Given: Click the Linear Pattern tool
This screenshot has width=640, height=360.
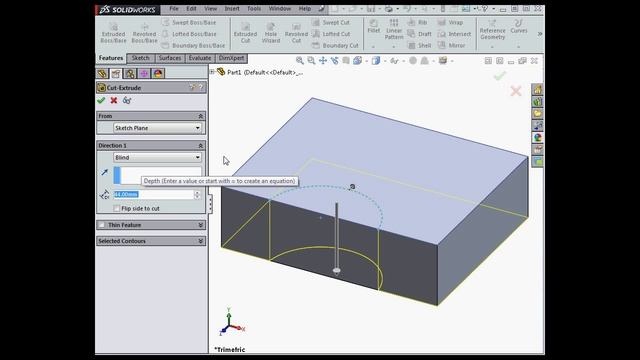Looking at the screenshot, I should [x=394, y=29].
